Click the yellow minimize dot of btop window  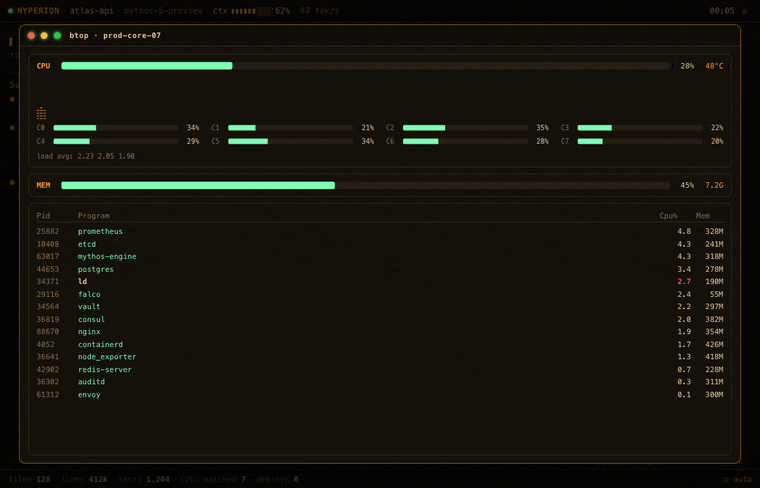[x=44, y=35]
